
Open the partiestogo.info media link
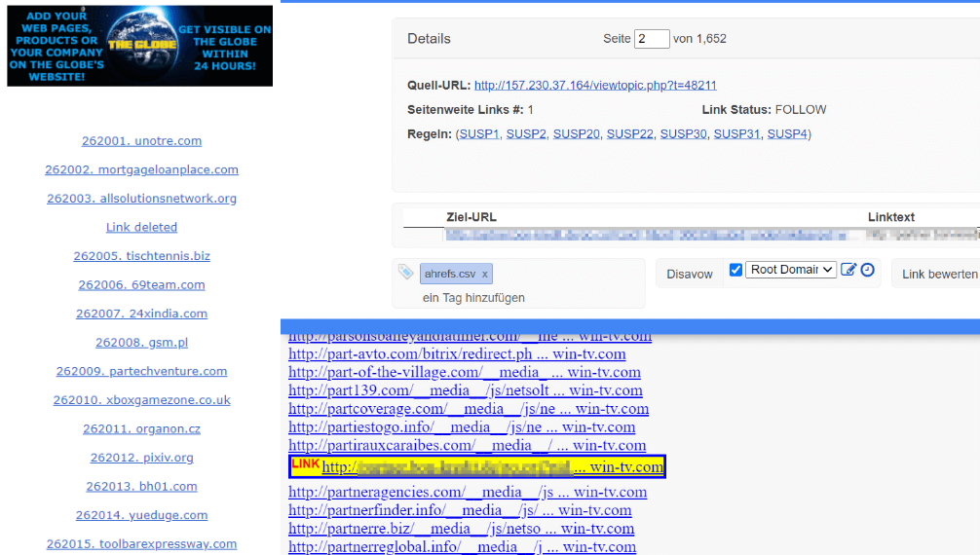462,426
